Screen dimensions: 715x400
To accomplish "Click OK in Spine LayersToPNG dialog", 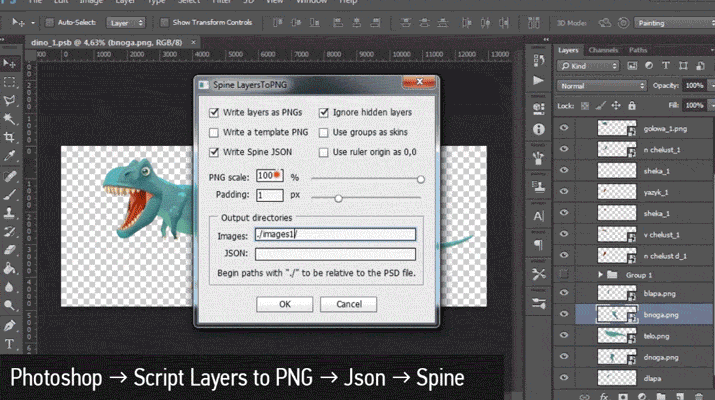I will pyautogui.click(x=285, y=304).
